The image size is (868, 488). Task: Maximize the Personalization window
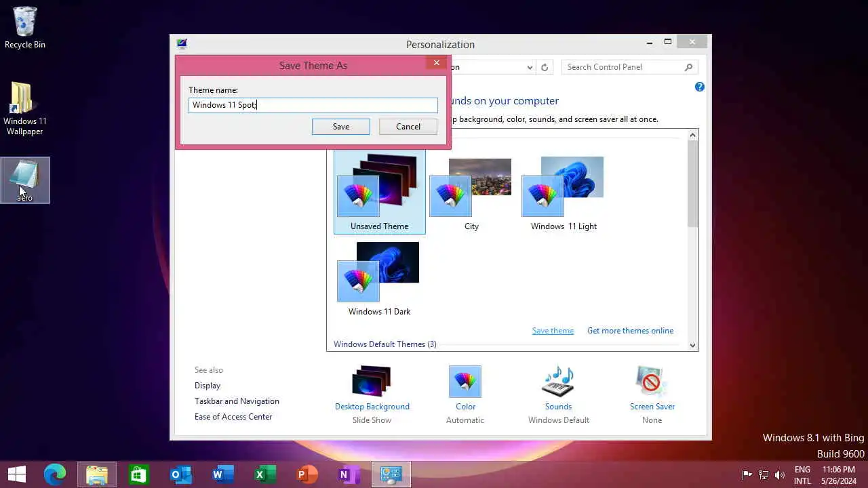pyautogui.click(x=668, y=42)
